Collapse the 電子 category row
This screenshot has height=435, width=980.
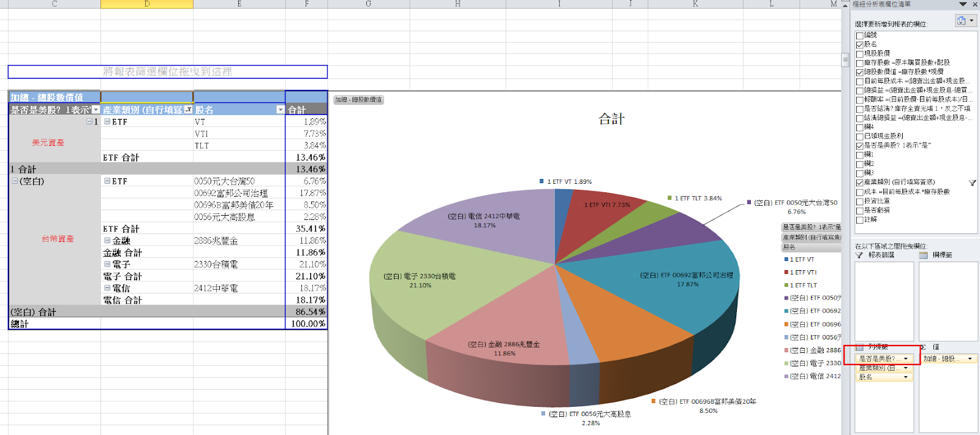pos(107,265)
